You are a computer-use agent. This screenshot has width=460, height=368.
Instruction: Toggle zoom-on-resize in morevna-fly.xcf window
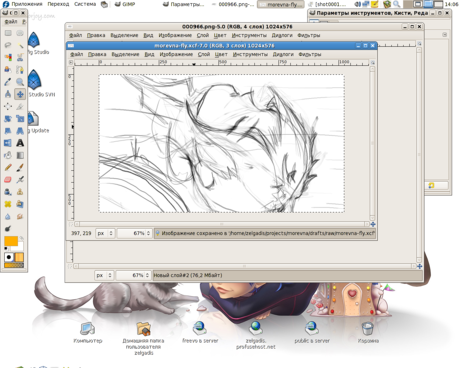coord(373,62)
